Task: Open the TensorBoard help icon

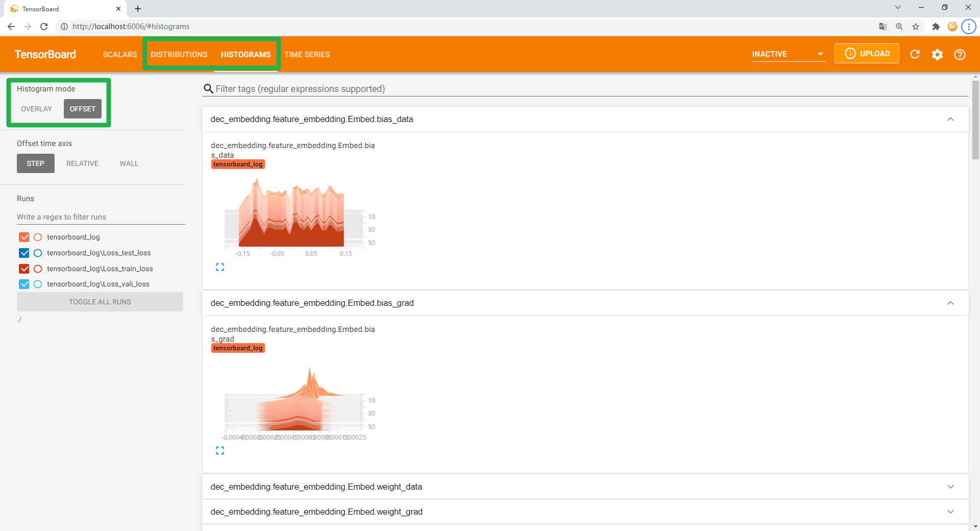Action: point(960,55)
